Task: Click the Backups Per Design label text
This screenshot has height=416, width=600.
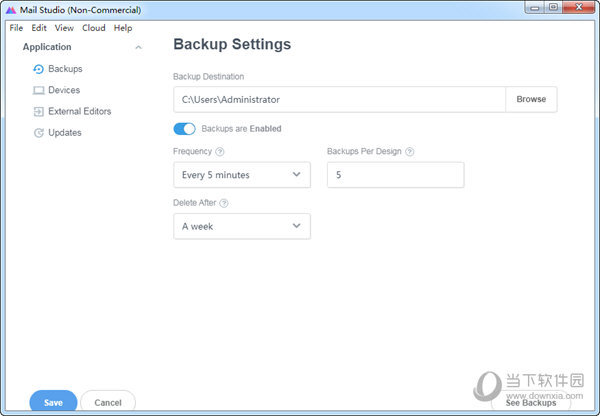Action: 364,152
